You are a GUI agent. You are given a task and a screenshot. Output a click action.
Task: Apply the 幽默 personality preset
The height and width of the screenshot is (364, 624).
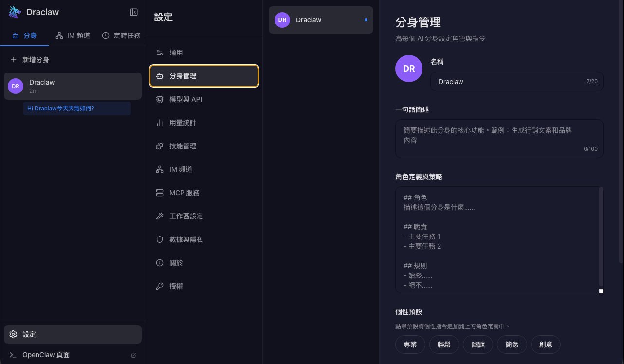click(478, 345)
